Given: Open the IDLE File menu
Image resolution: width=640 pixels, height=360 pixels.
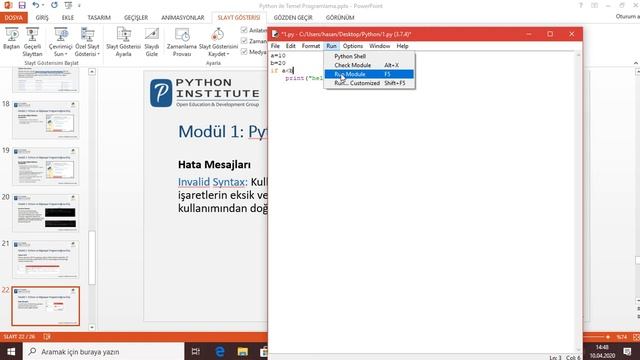Looking at the screenshot, I should (275, 46).
